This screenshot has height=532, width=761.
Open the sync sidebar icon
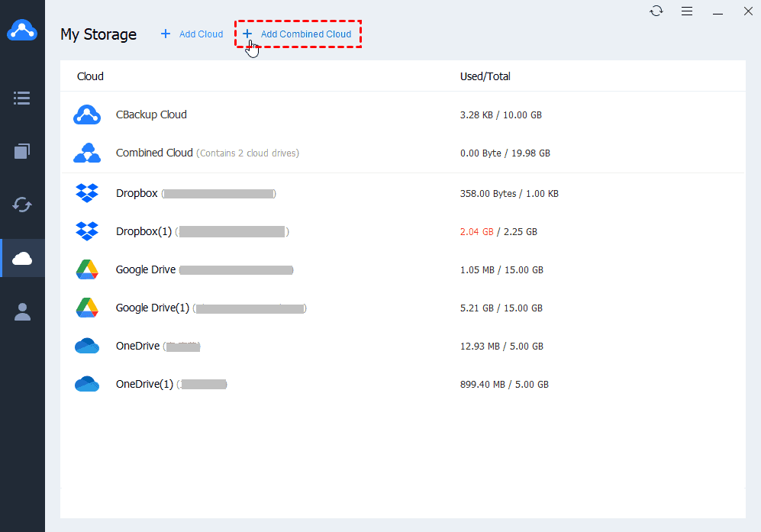point(22,205)
